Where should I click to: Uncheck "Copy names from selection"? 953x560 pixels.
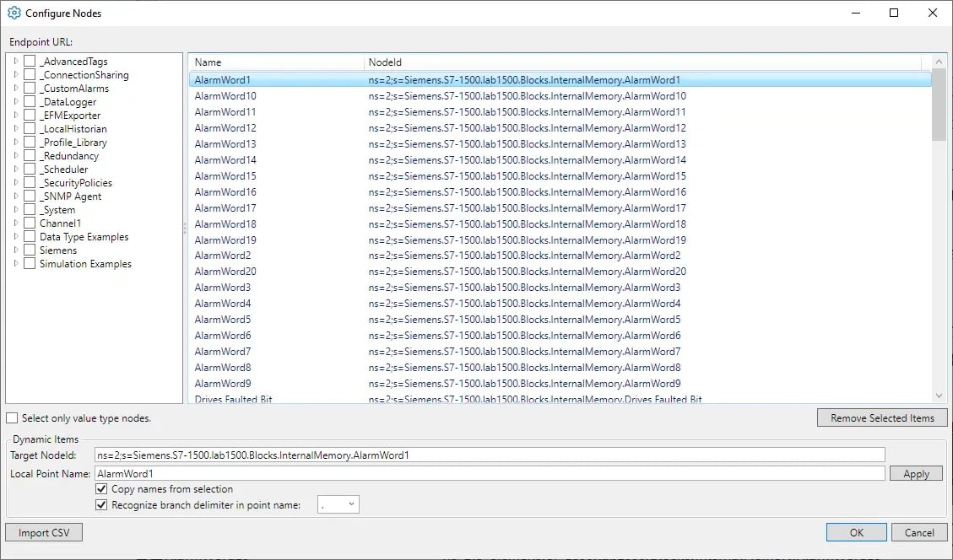101,488
